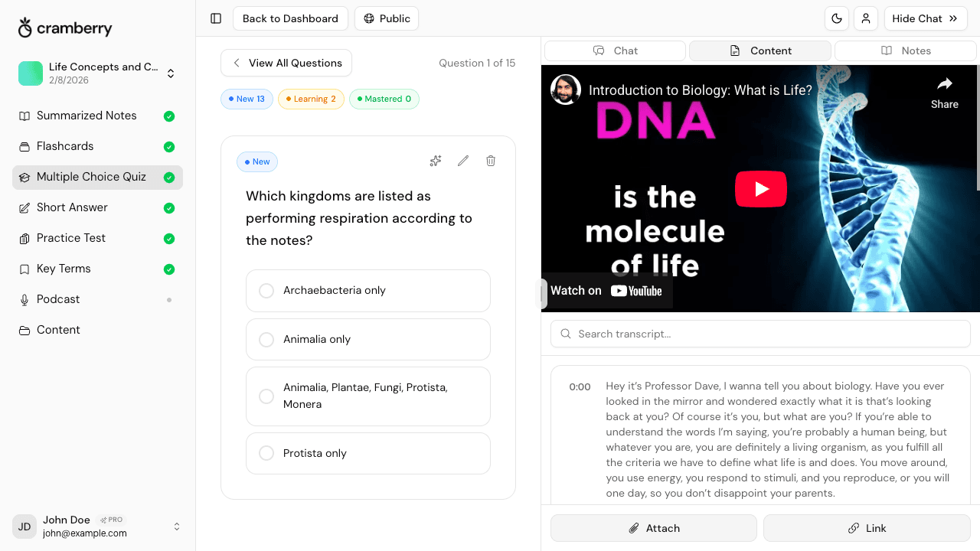Click Back to Dashboard
This screenshot has height=551, width=980.
tap(290, 18)
